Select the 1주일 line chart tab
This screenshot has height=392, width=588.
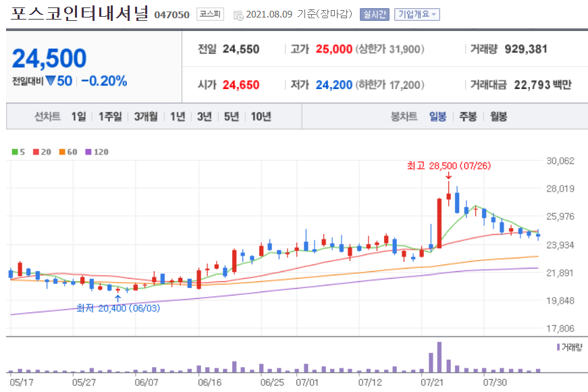[110, 117]
